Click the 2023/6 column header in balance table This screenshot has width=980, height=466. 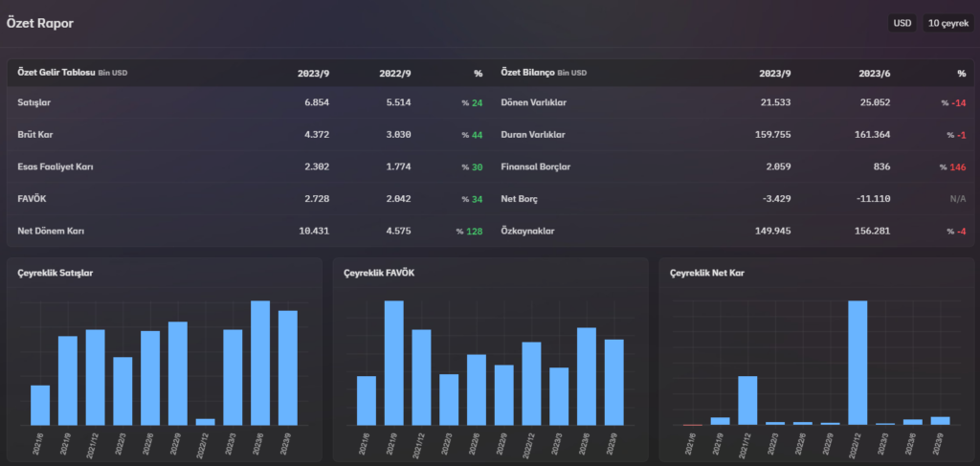click(875, 73)
